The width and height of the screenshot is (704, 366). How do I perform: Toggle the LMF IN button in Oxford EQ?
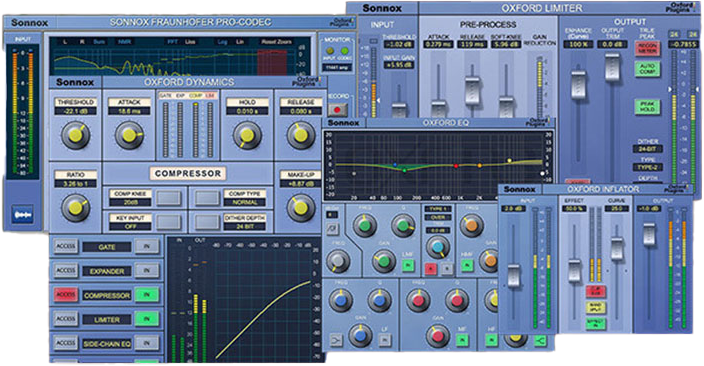(408, 265)
